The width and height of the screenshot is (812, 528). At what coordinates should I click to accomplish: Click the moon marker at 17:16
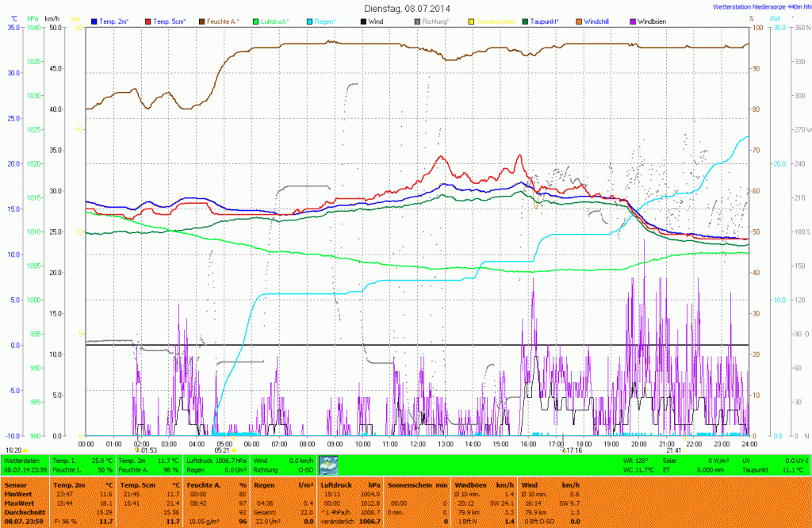[x=563, y=450]
